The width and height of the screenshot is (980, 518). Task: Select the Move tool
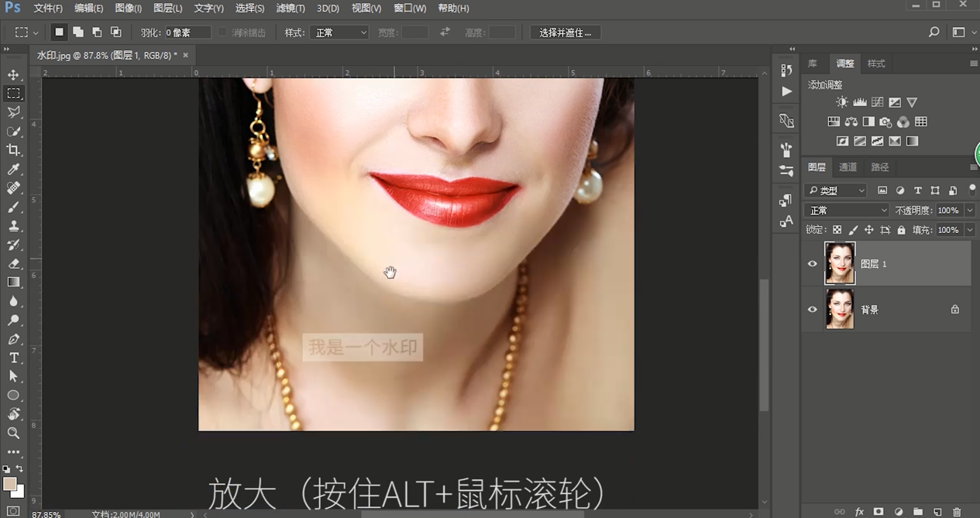click(x=12, y=75)
